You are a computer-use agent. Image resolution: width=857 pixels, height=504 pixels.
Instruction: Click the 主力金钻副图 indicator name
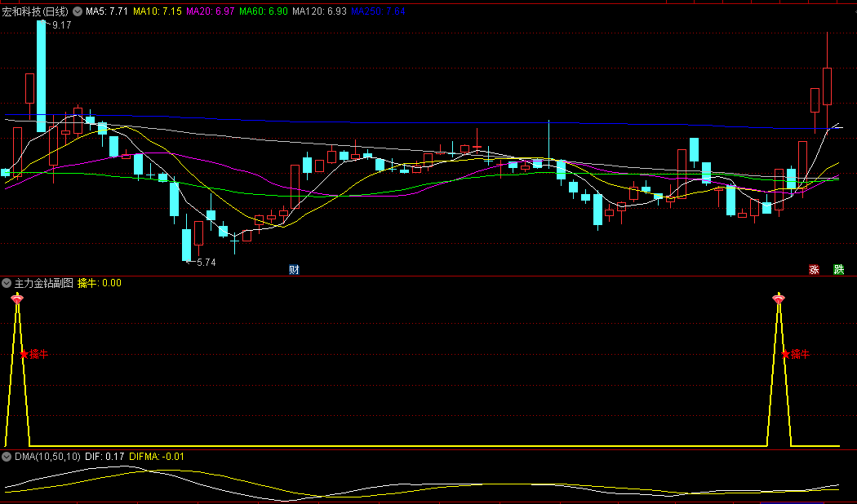[x=44, y=283]
